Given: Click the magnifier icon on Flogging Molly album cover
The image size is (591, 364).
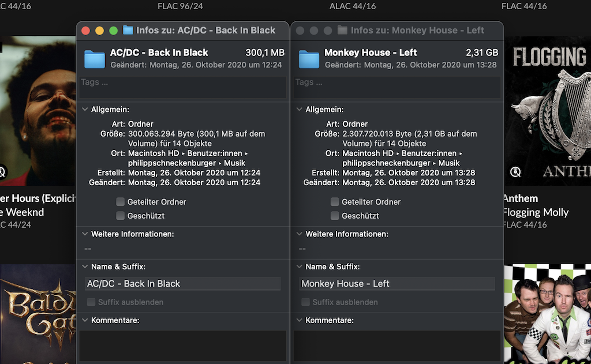Looking at the screenshot, I should tap(515, 172).
